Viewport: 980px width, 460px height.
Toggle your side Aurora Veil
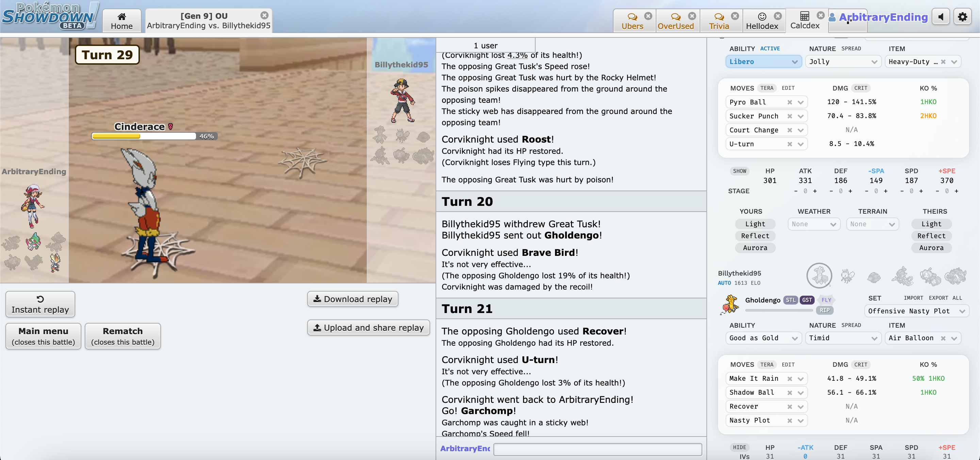(x=755, y=248)
